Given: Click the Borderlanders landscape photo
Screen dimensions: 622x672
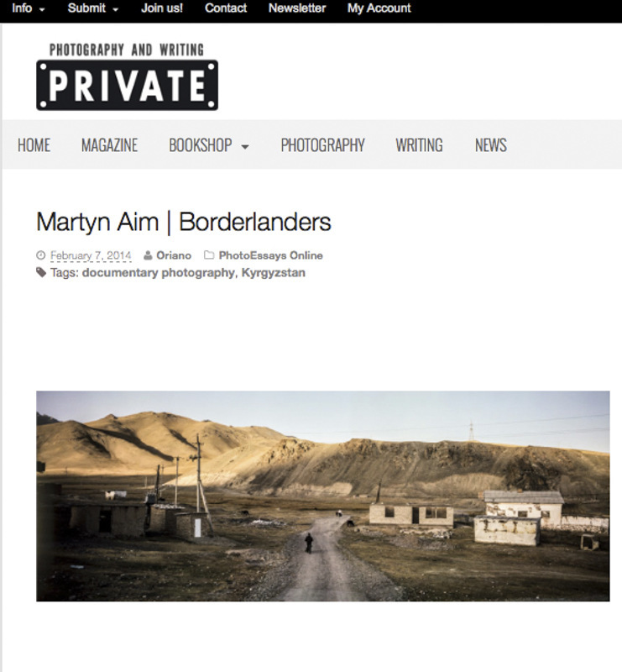Looking at the screenshot, I should click(x=323, y=496).
